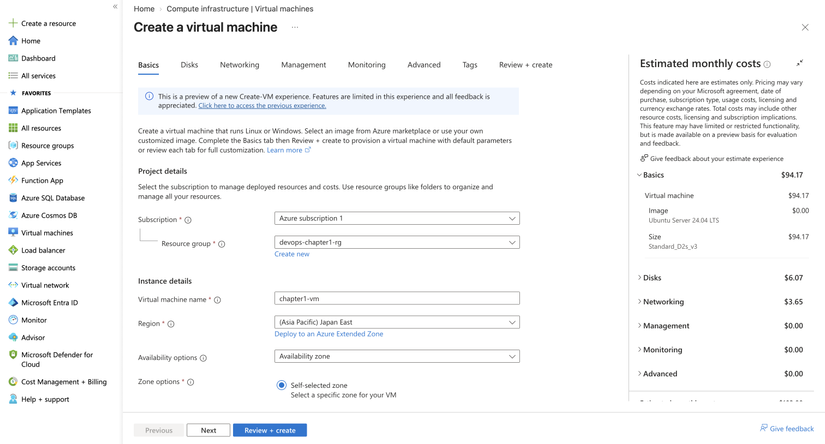
Task: Open the Load balancer icon
Action: point(13,250)
